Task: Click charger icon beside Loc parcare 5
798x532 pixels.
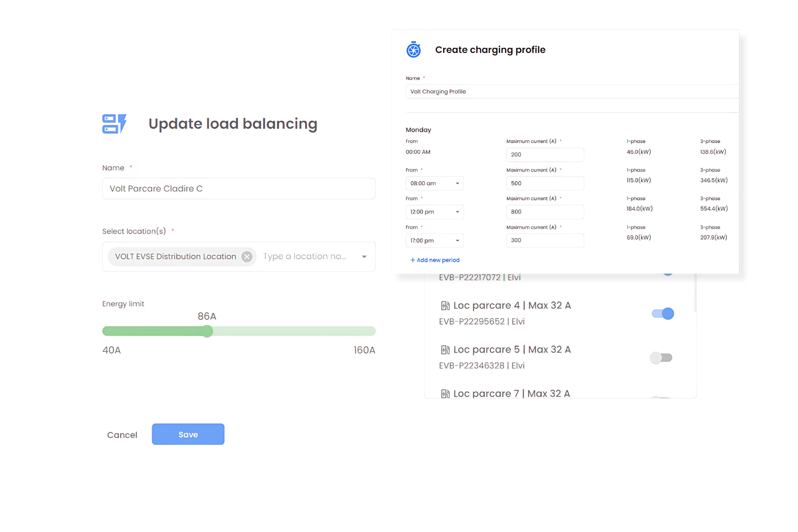Action: pyautogui.click(x=445, y=350)
